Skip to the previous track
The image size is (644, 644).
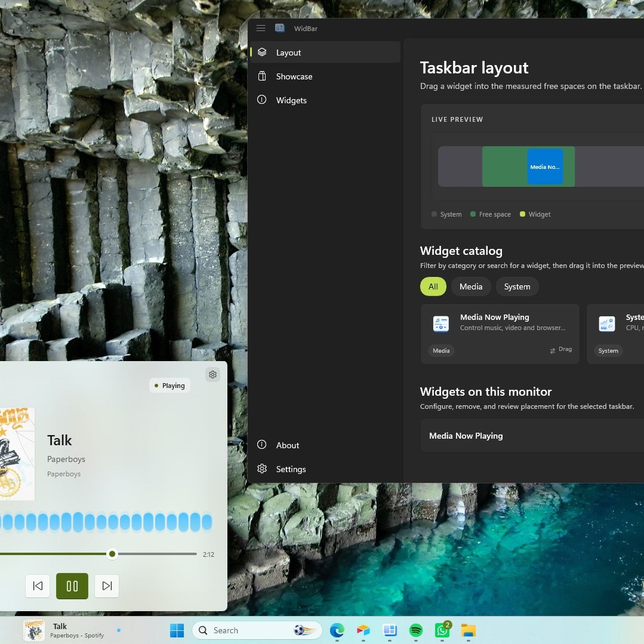point(38,586)
